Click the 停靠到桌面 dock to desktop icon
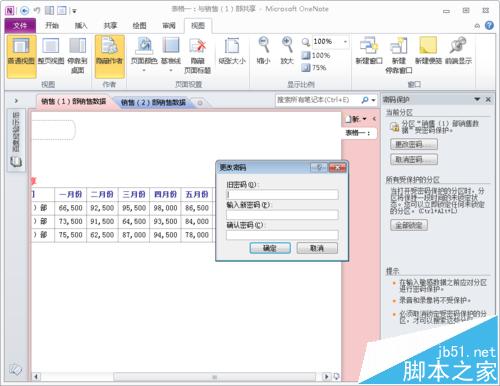The height and width of the screenshot is (386, 500). coord(77,56)
